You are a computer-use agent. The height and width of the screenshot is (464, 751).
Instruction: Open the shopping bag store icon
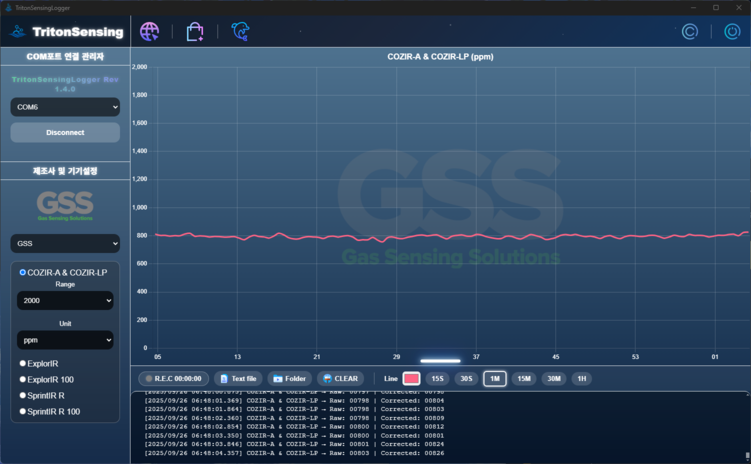point(195,32)
